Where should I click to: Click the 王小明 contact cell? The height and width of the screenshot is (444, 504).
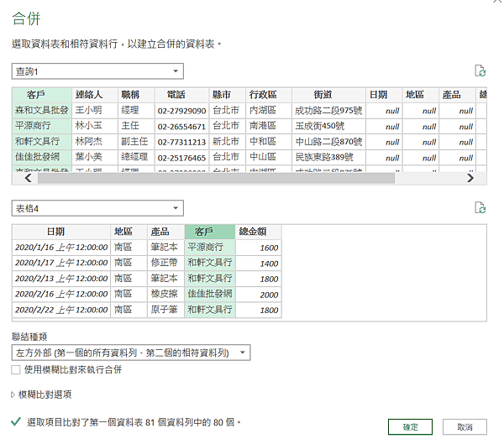[95, 110]
